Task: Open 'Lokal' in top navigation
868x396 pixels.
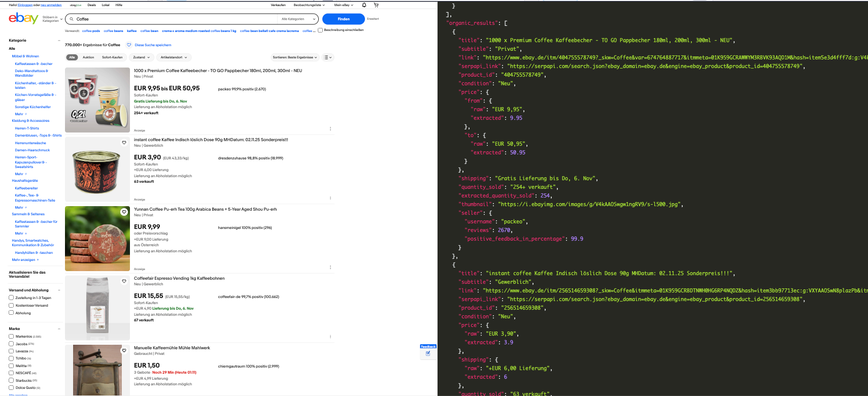Action: 106,5
